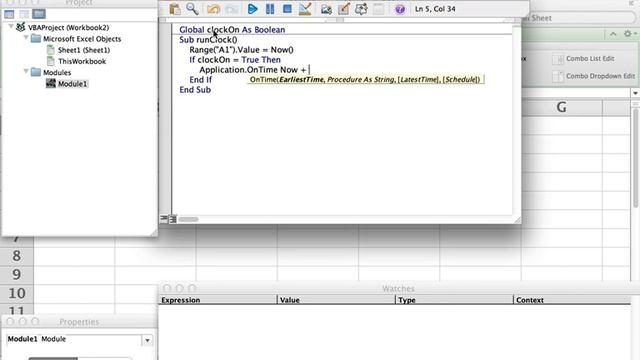Select row 10 header in Excel
This screenshot has height=360, width=640.
click(x=17, y=293)
